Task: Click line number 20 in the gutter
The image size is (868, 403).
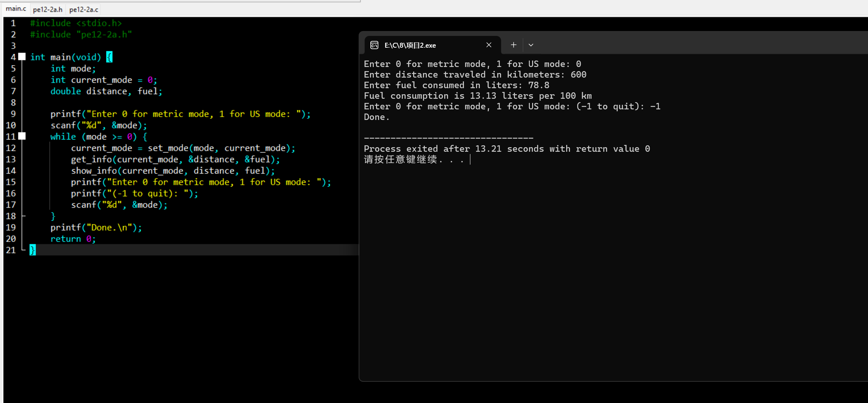Action: click(11, 239)
